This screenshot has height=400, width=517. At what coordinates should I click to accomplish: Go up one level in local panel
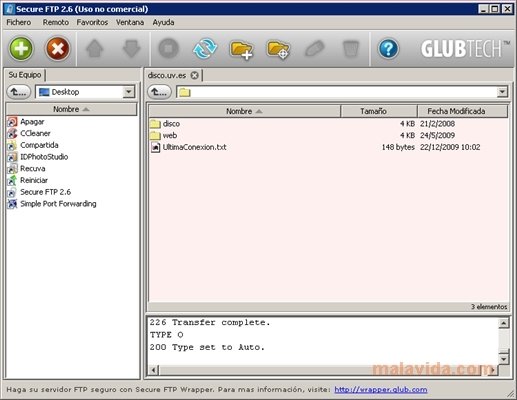point(19,92)
